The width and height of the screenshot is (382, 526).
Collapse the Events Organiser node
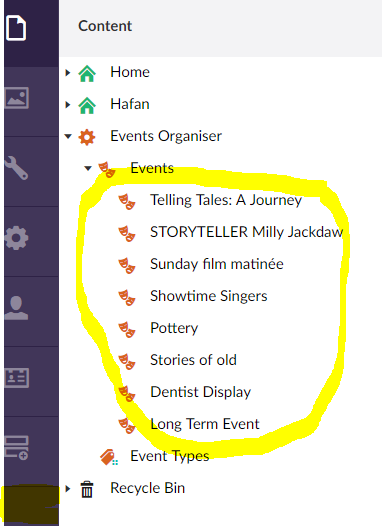68,137
